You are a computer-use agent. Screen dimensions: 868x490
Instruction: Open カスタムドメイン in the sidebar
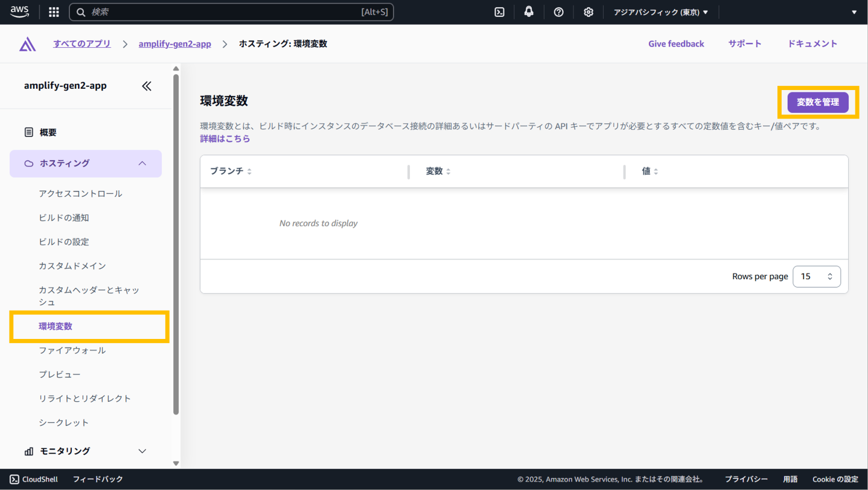click(x=72, y=266)
